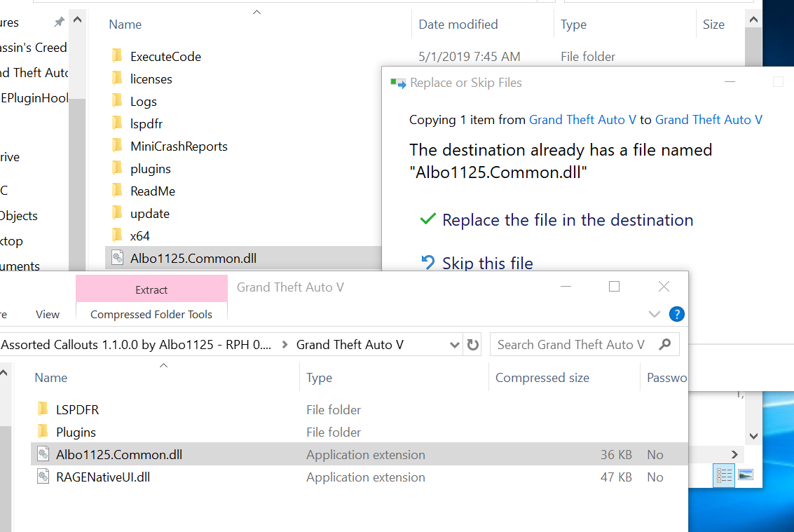794x532 pixels.
Task: Click navigation pane scroll up arrow
Action: (78, 20)
